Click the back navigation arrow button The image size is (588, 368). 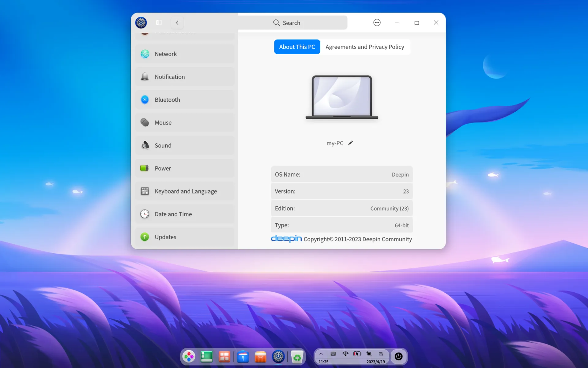(177, 22)
